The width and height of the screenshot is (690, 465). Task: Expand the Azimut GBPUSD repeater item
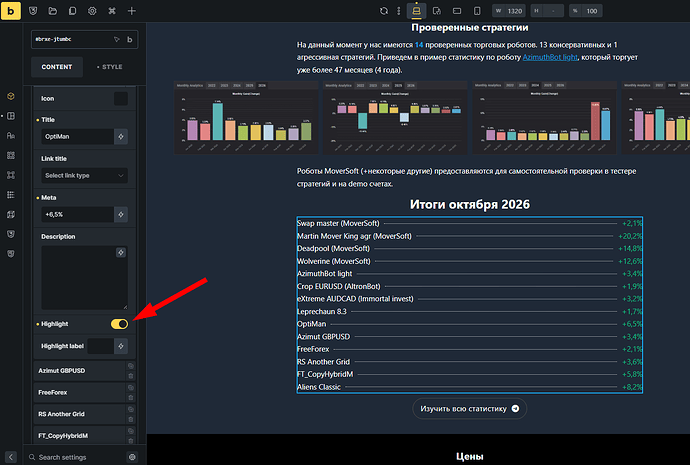[80, 371]
